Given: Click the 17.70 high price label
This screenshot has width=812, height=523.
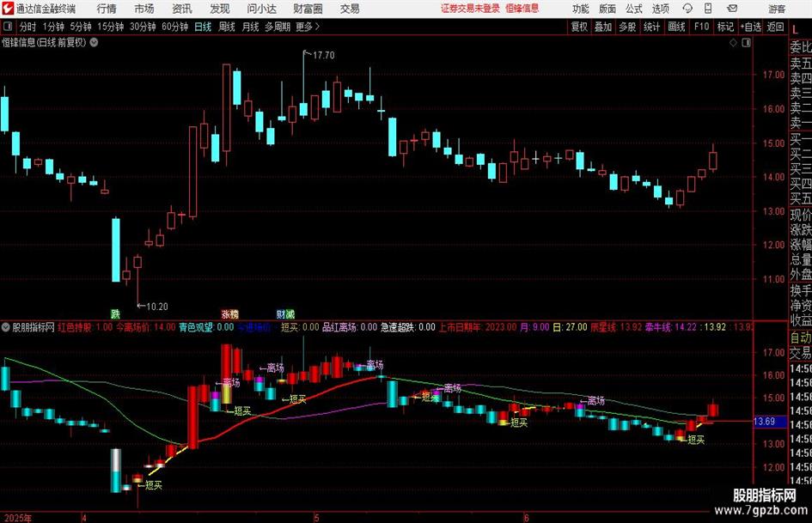Looking at the screenshot, I should coord(323,55).
